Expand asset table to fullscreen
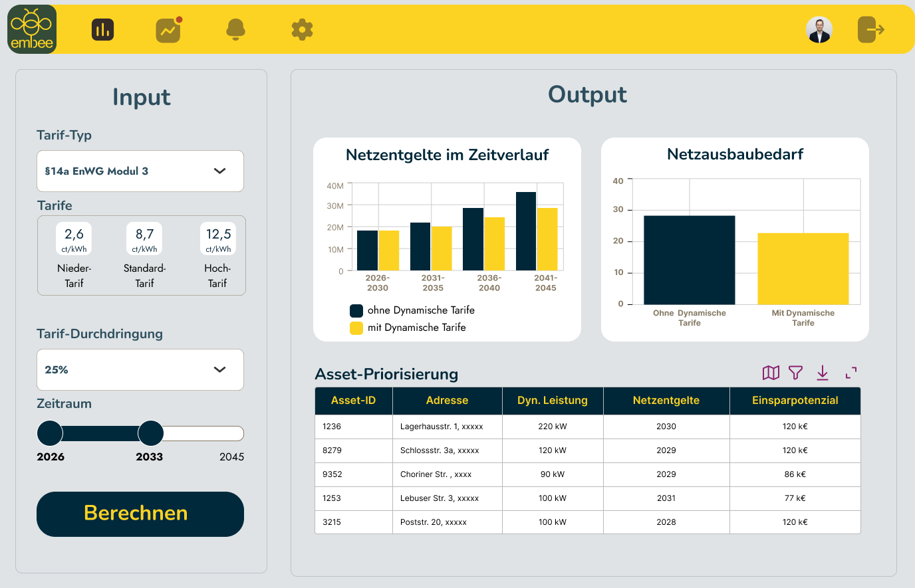Viewport: 915px width, 588px height. (851, 373)
